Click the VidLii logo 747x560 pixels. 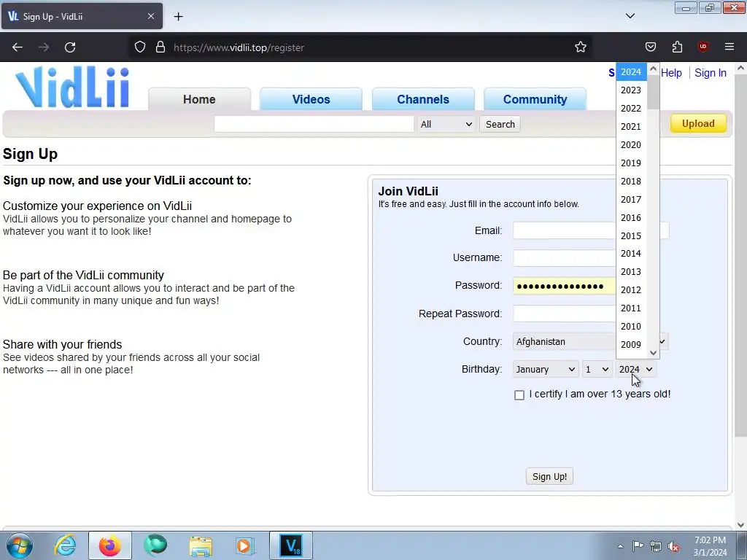point(72,87)
